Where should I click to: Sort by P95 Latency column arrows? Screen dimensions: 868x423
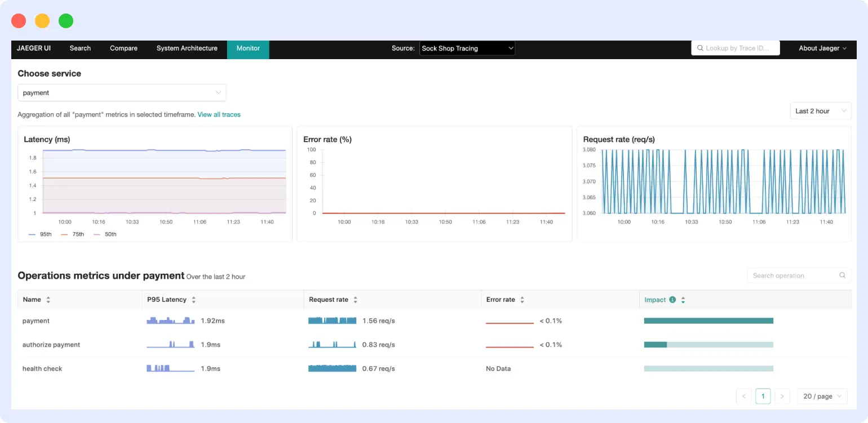click(x=194, y=300)
